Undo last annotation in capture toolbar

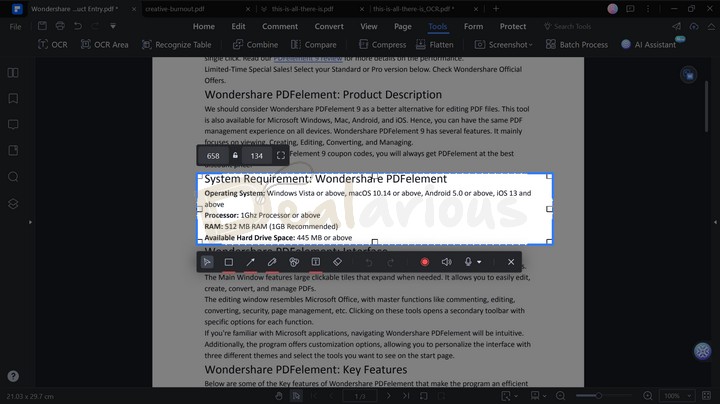tap(368, 262)
